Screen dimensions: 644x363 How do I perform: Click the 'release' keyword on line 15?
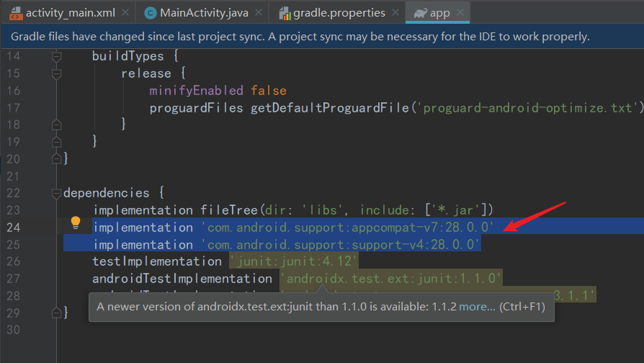(146, 73)
